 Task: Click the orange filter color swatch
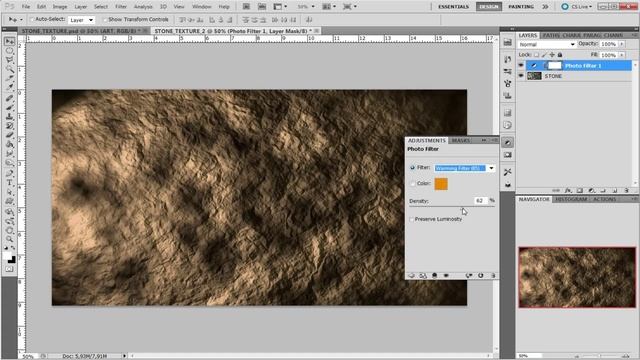point(441,184)
